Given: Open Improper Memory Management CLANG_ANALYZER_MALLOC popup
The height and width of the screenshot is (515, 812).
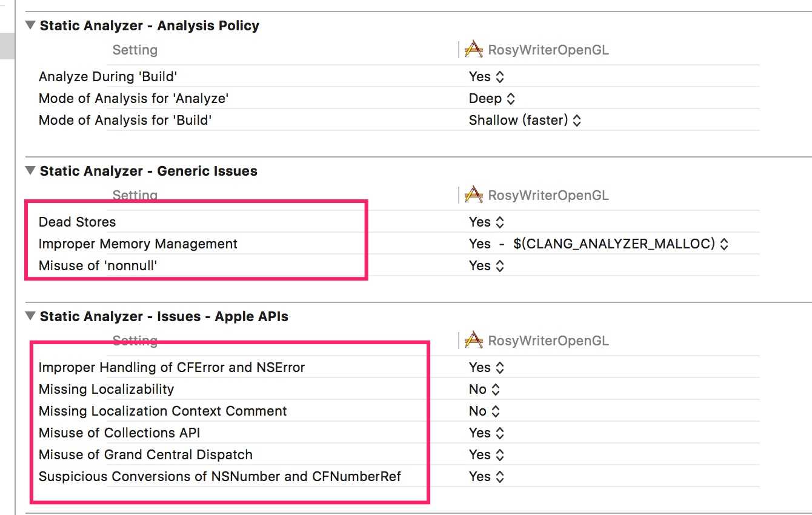Looking at the screenshot, I should pyautogui.click(x=598, y=244).
